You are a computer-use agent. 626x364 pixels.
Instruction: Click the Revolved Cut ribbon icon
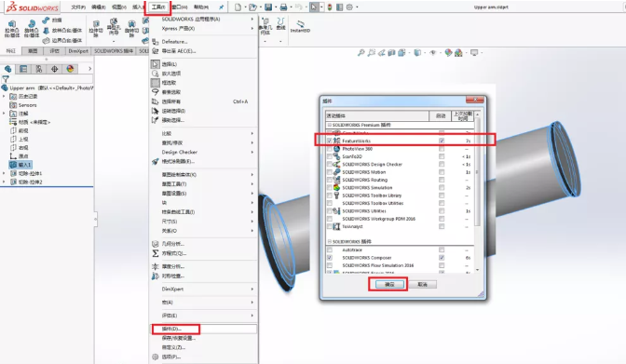click(131, 24)
